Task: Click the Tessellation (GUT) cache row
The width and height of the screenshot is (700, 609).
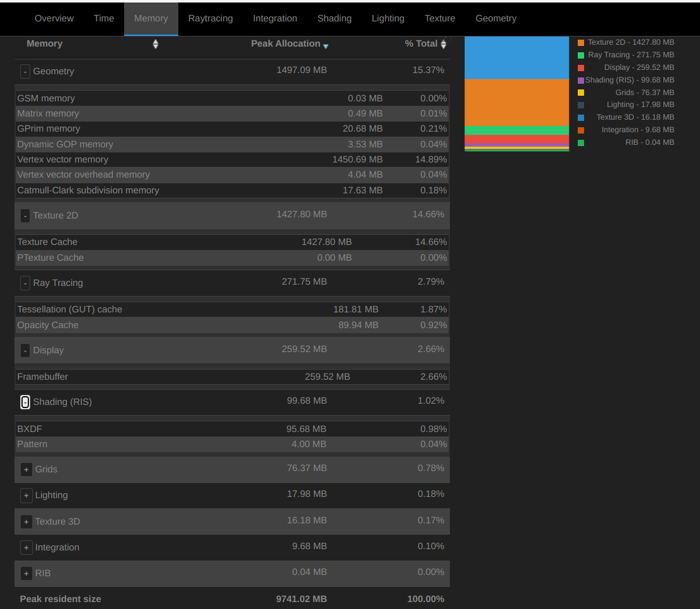Action: [x=232, y=310]
